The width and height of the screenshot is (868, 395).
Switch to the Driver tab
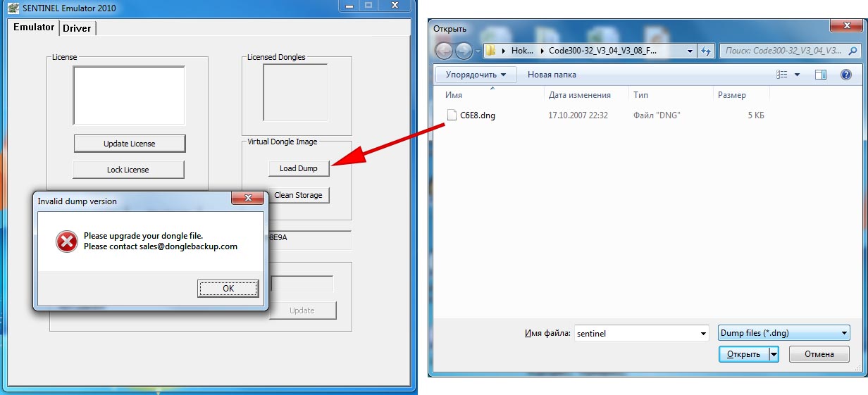pos(77,28)
